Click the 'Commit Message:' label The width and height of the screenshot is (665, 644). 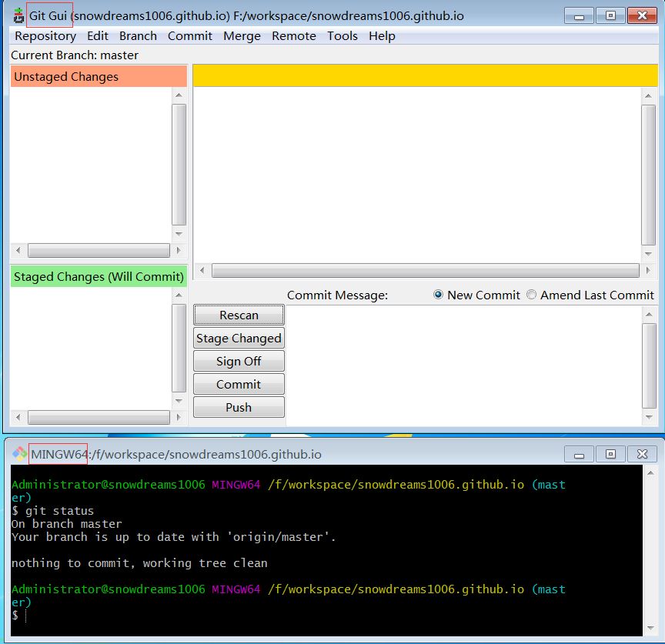point(337,295)
